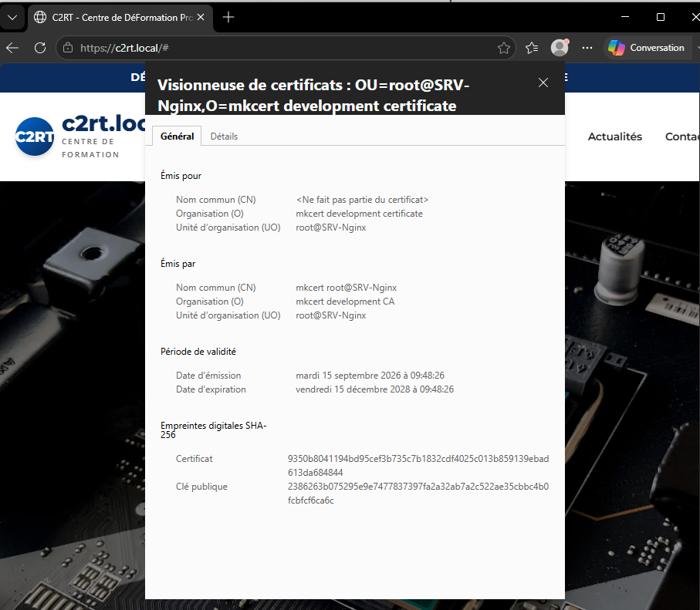Open the browser settings and more menu
The image size is (700, 610).
coord(587,48)
